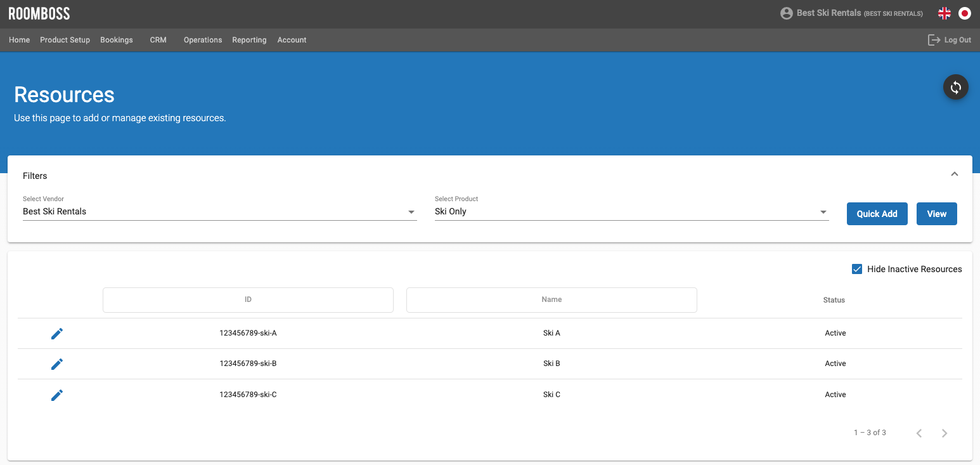
Task: Click the user account avatar icon
Action: [786, 13]
